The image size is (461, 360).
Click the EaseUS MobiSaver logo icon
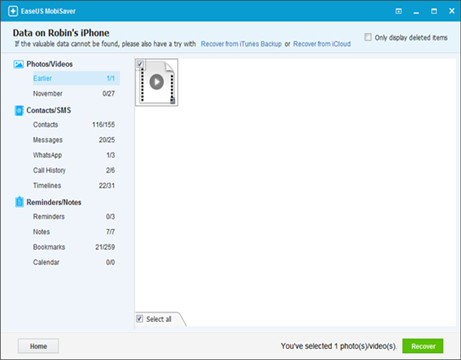(13, 11)
